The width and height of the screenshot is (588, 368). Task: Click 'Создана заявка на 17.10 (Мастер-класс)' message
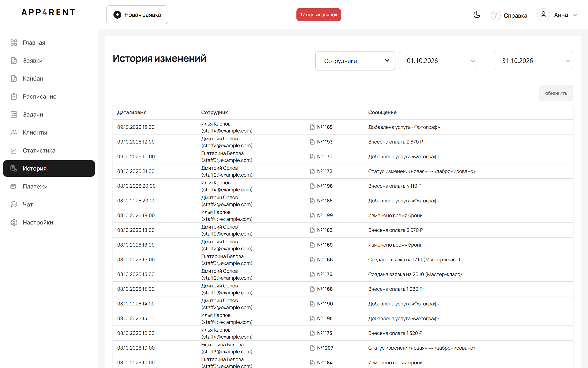coord(414,260)
